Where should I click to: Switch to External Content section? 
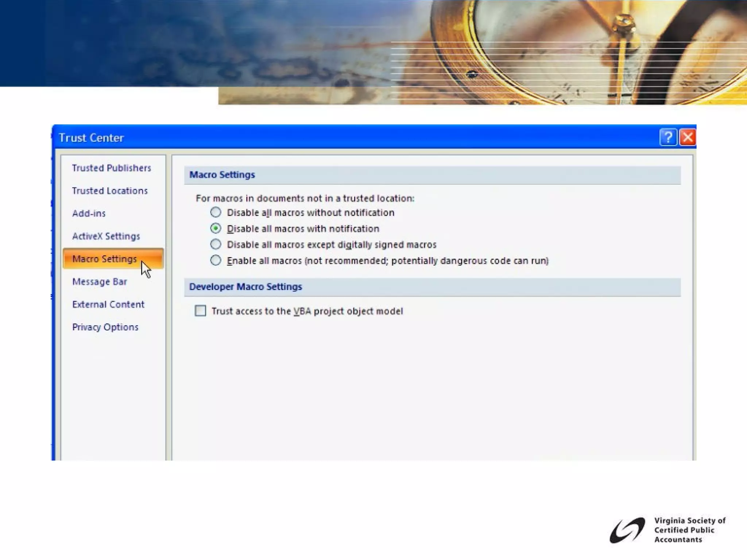click(108, 304)
